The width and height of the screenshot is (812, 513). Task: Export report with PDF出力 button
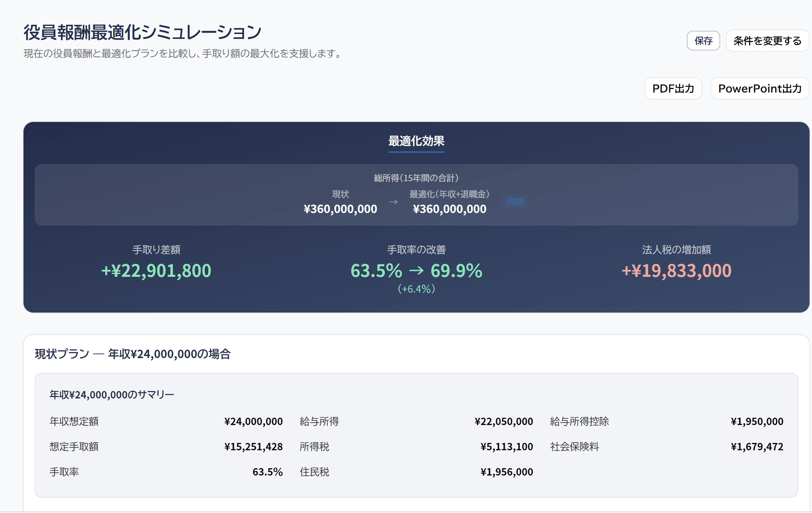coord(673,89)
